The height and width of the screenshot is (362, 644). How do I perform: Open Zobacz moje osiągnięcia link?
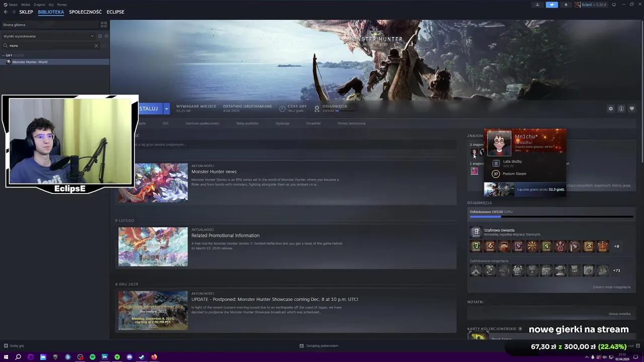pos(611,287)
